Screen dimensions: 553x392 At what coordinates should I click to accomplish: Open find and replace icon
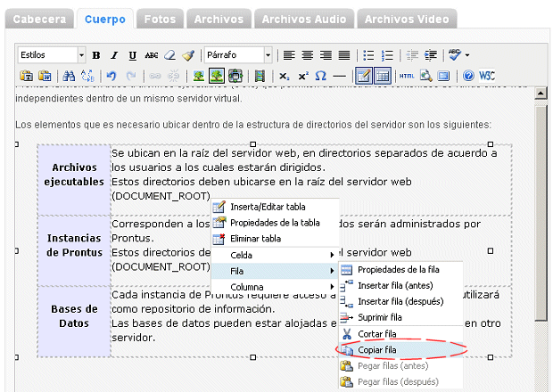[x=87, y=76]
